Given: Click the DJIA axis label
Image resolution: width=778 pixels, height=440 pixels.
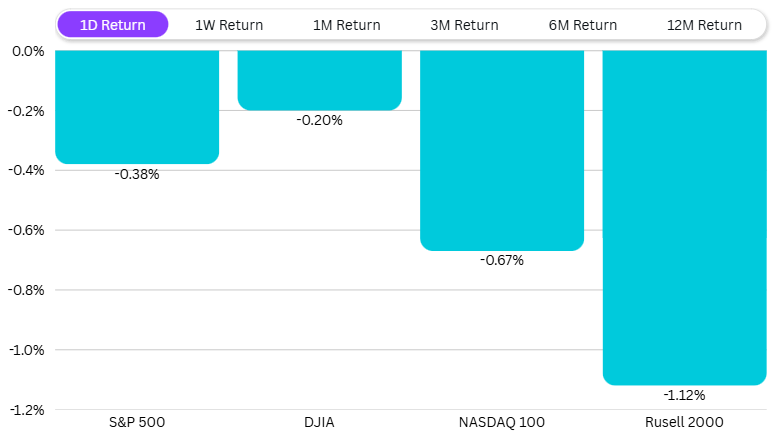Looking at the screenshot, I should [320, 422].
